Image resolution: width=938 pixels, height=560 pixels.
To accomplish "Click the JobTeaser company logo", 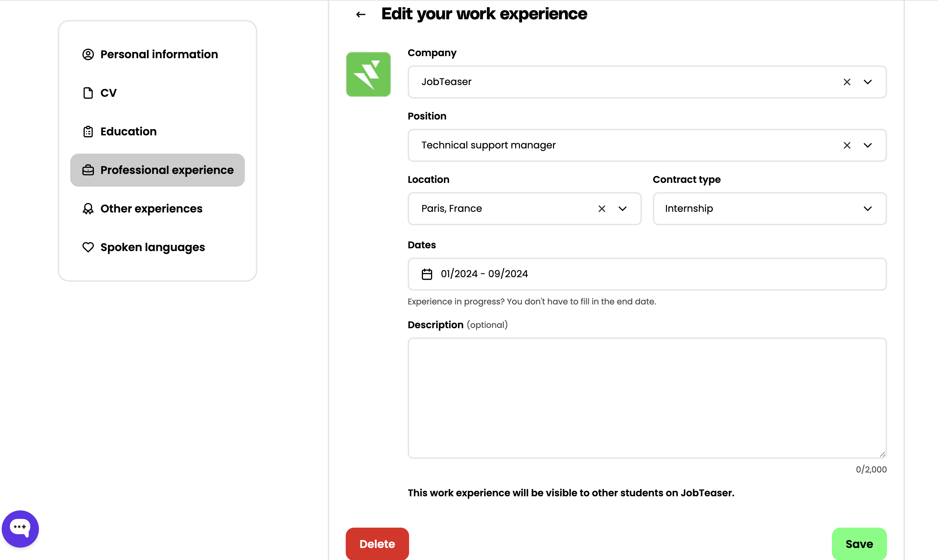I will coord(368,74).
